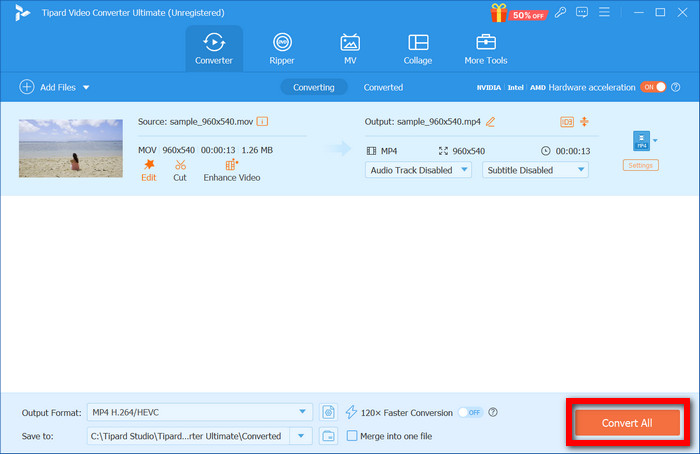This screenshot has width=700, height=454.
Task: Switch to the Ripper tab
Action: (282, 49)
